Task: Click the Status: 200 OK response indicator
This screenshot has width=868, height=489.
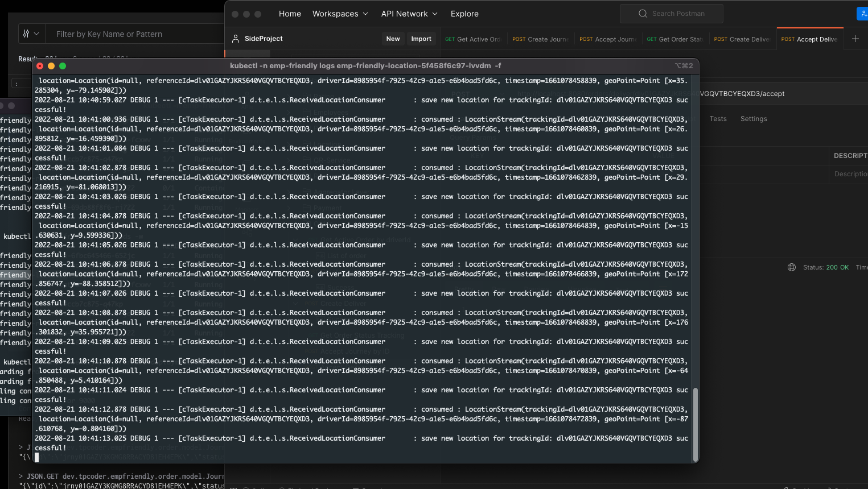Action: (826, 267)
